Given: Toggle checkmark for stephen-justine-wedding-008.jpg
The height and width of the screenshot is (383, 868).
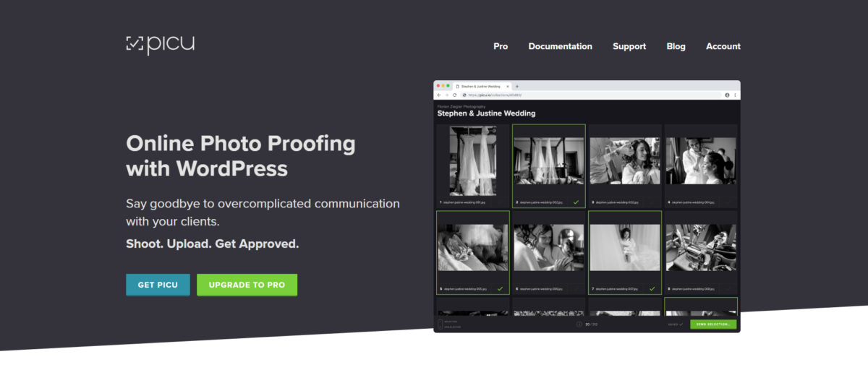Looking at the screenshot, I should [x=728, y=288].
